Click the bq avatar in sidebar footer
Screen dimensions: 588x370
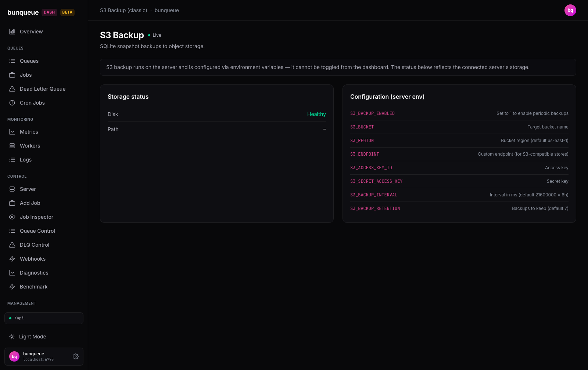point(14,356)
